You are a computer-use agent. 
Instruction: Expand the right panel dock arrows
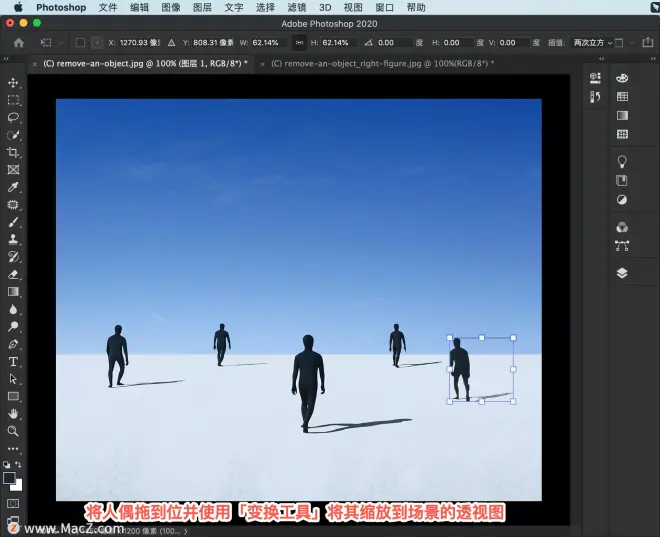[x=653, y=58]
